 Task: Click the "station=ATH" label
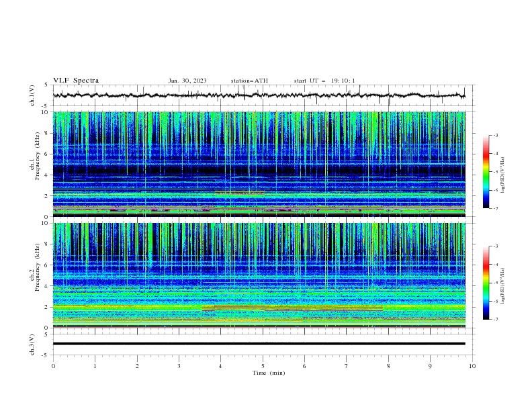pos(249,81)
